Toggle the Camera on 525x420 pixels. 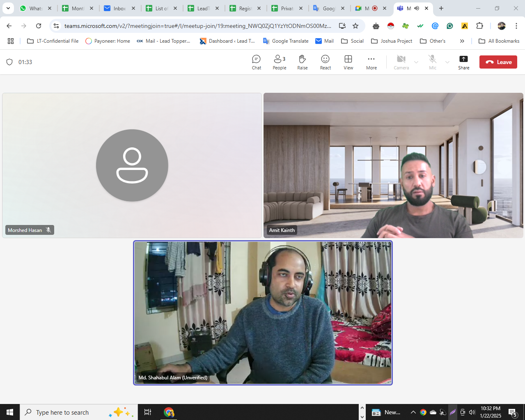(401, 62)
